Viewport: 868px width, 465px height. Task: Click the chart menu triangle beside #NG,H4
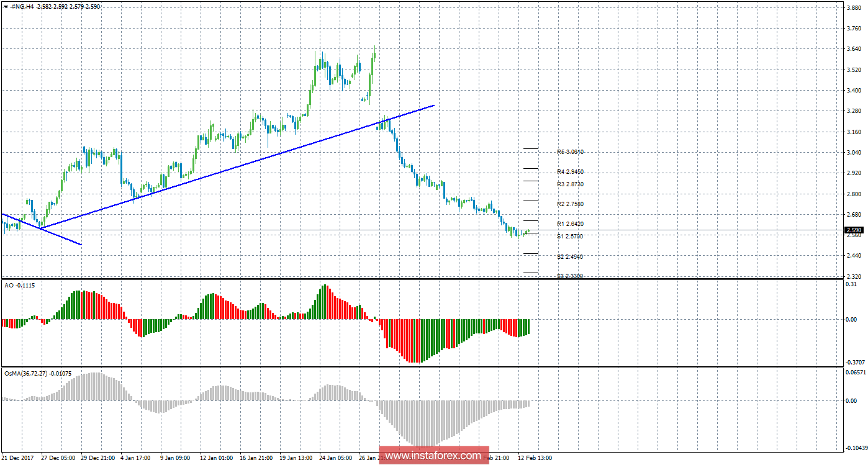6,6
